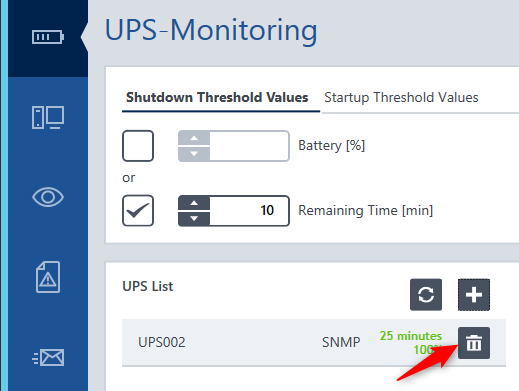Add a new UPS with the plus button
Image resolution: width=519 pixels, height=391 pixels.
coord(474,295)
